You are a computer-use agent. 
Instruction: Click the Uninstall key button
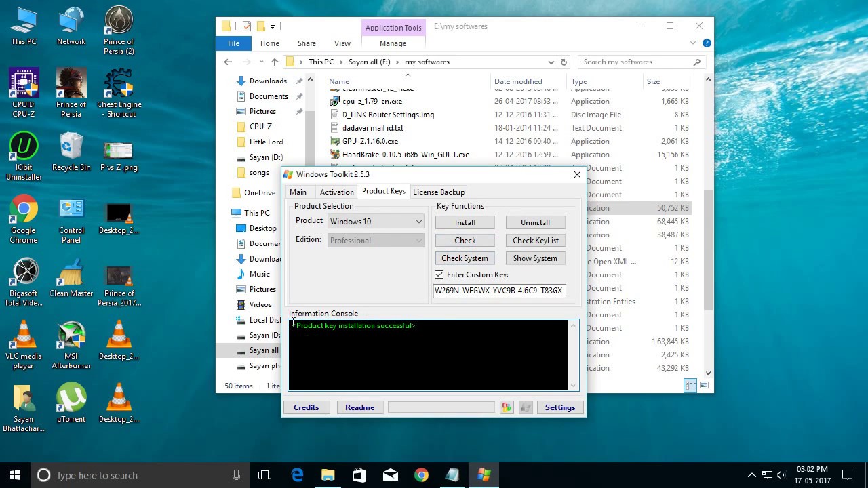[535, 222]
